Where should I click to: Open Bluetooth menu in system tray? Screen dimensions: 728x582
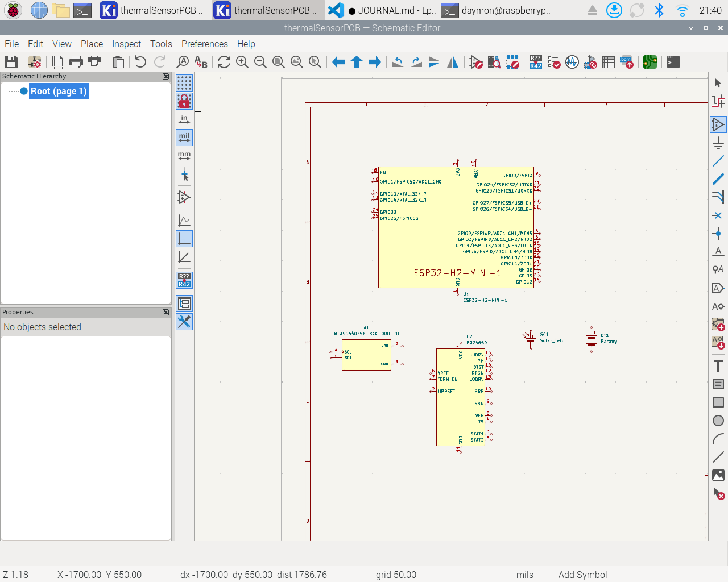click(659, 10)
